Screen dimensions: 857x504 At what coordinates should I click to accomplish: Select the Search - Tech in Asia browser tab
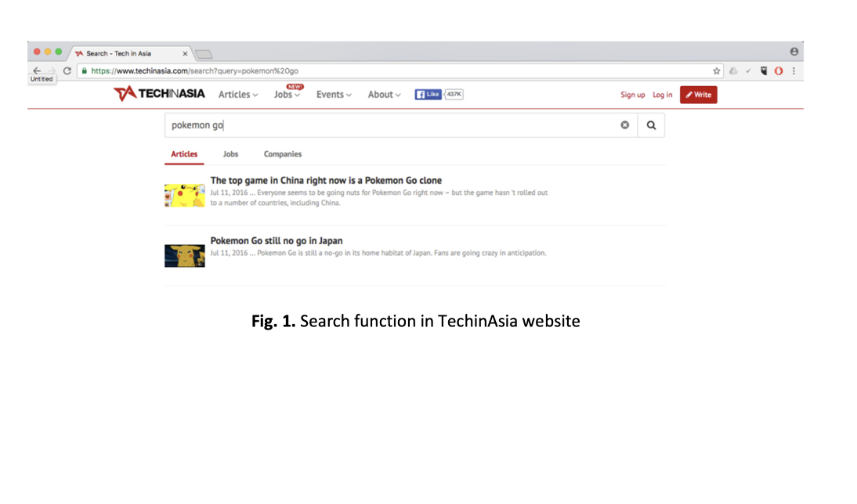tap(131, 53)
